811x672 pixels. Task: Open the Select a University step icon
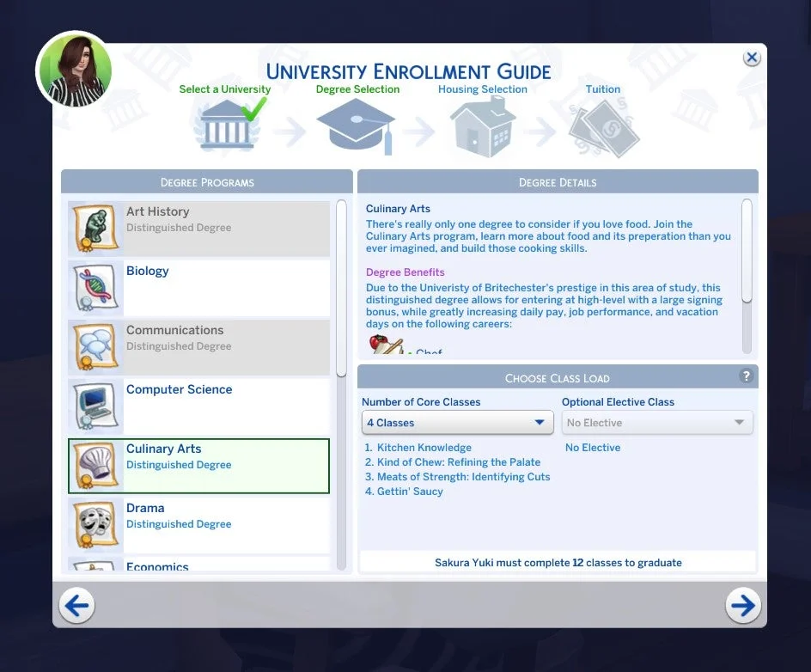pos(226,125)
